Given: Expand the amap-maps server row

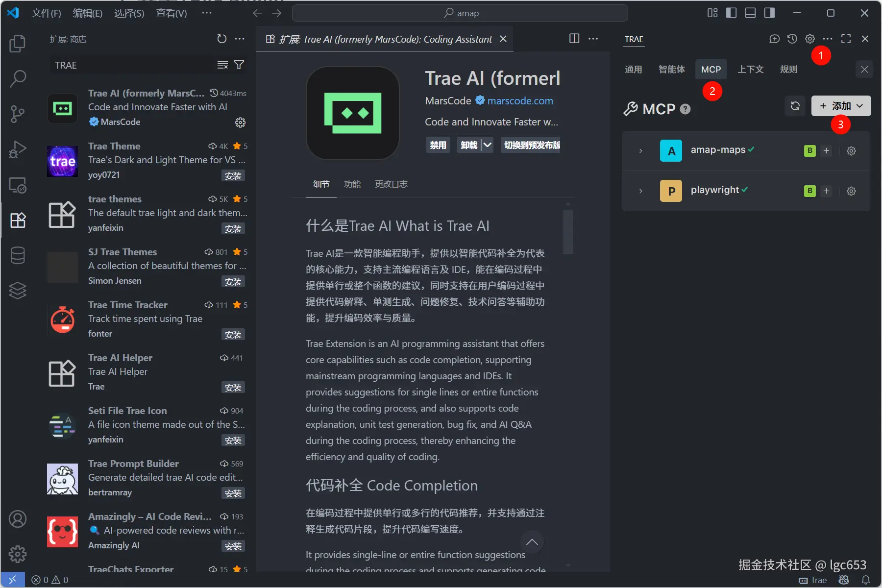Looking at the screenshot, I should click(x=640, y=151).
